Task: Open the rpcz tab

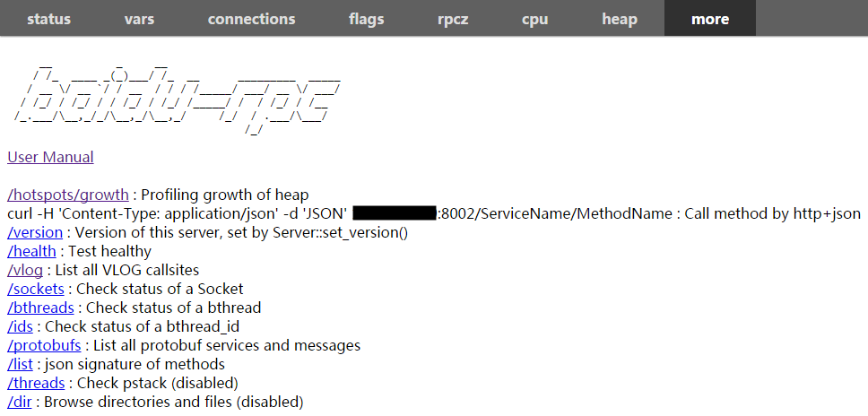Action: click(x=452, y=19)
